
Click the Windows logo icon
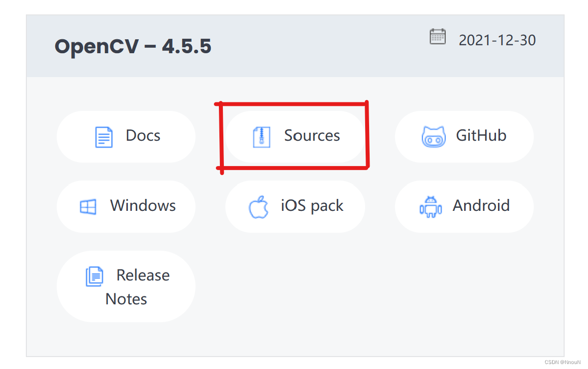[x=89, y=206]
